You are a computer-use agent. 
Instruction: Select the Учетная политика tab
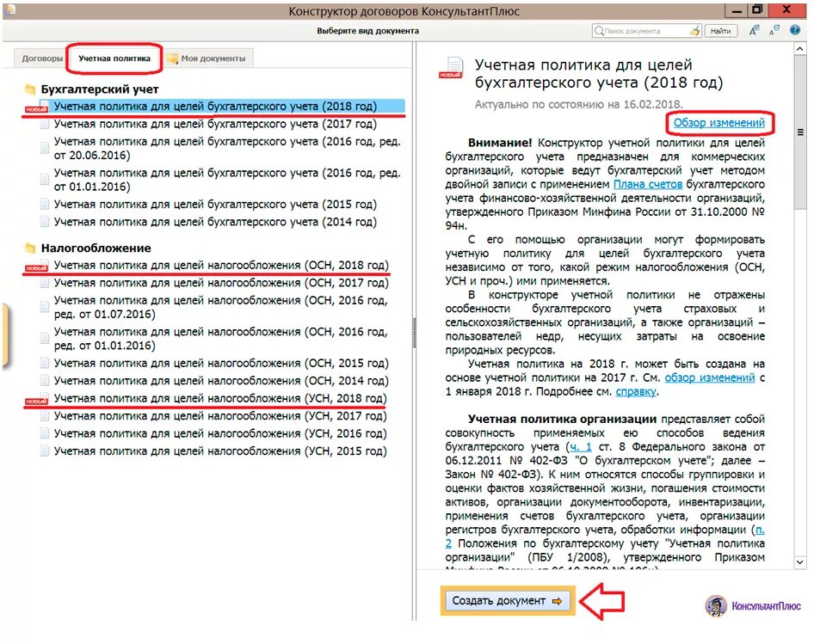point(114,58)
